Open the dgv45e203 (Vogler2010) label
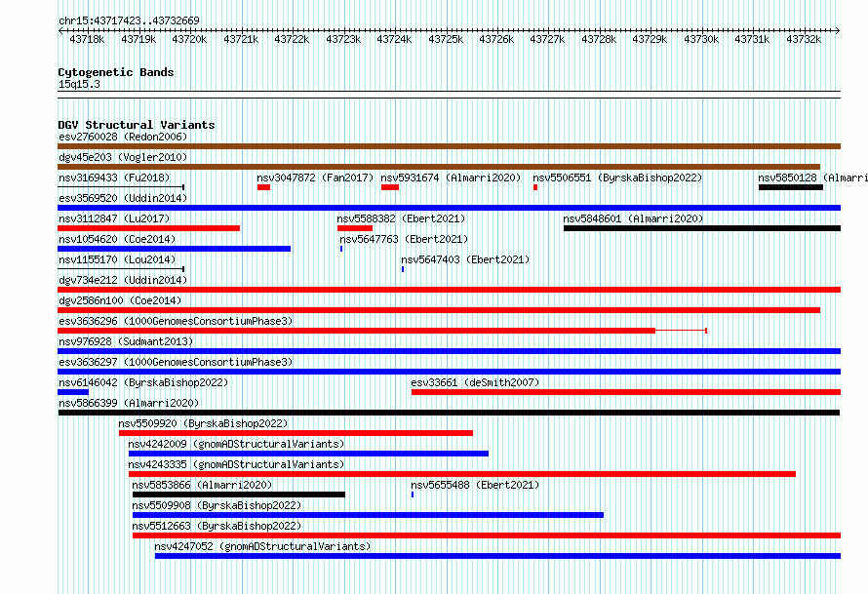868x594 pixels. 123,157
